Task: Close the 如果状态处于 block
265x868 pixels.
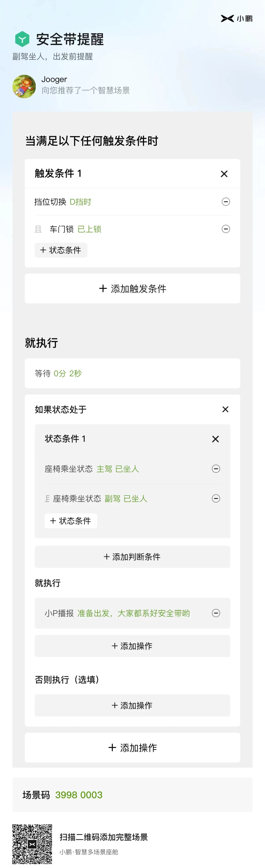Action: pyautogui.click(x=225, y=409)
